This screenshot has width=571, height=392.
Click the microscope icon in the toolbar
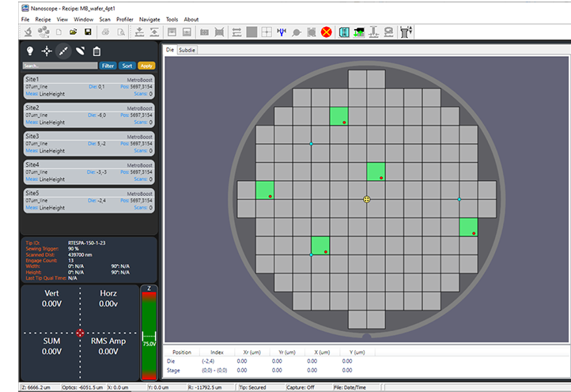click(27, 32)
